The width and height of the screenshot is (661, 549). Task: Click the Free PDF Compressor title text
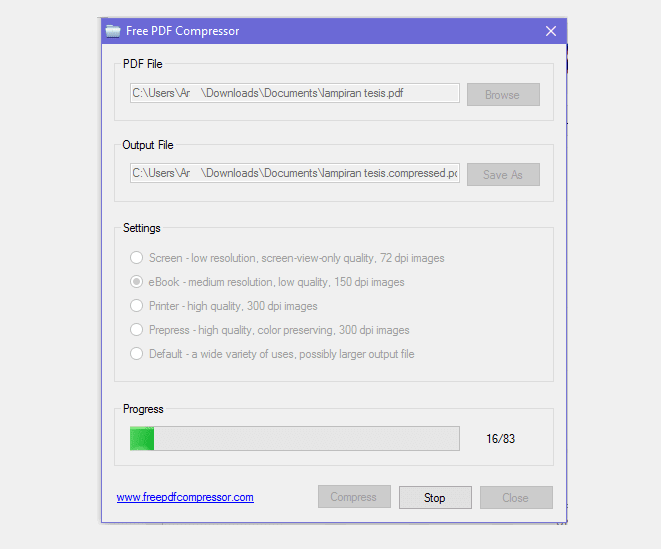(183, 31)
